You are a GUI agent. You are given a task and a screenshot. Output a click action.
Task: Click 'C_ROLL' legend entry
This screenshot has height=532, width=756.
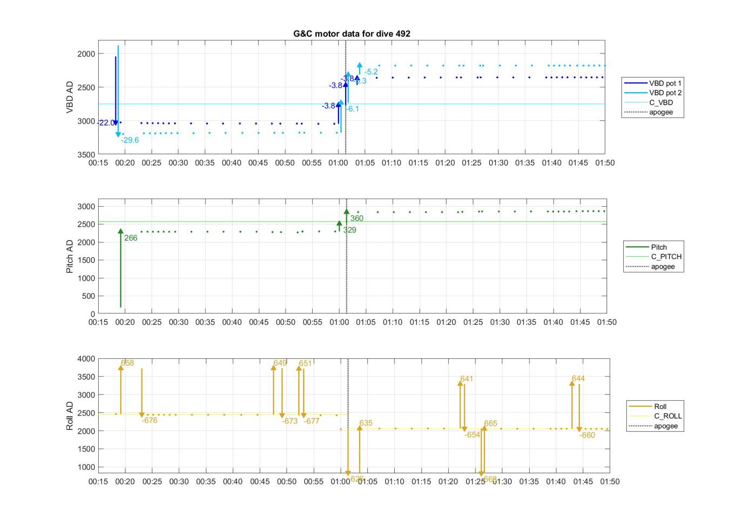click(656, 416)
